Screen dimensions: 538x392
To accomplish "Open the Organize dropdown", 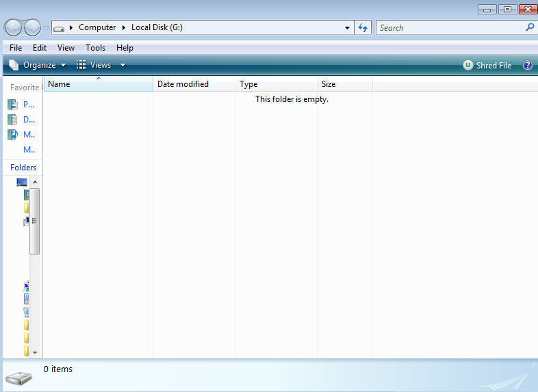I will (x=38, y=65).
